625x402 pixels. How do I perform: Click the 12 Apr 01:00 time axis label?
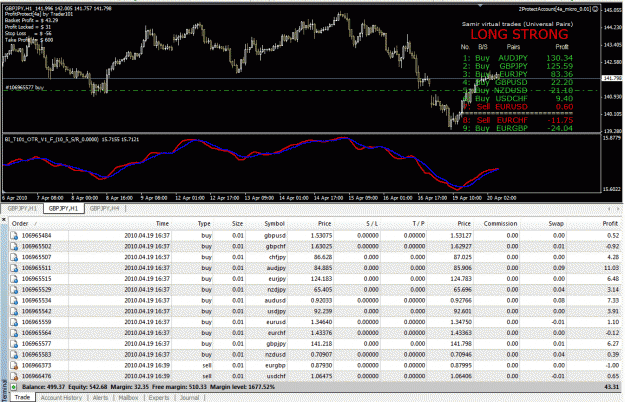[x=190, y=198]
